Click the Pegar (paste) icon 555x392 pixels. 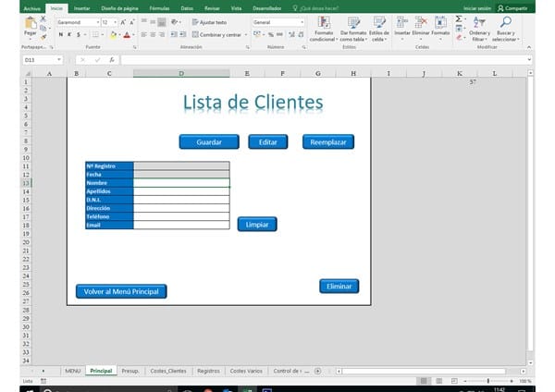click(31, 25)
